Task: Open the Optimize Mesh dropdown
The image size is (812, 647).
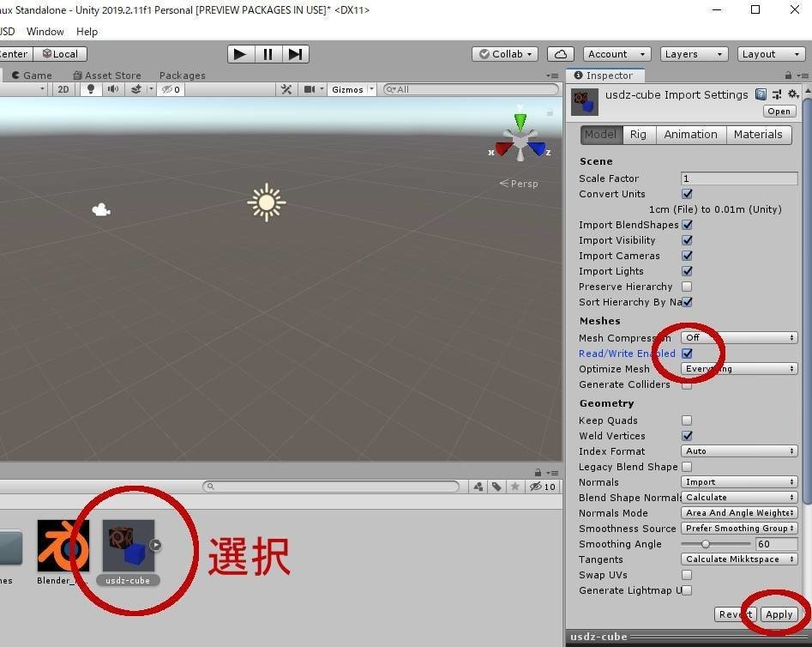Action: point(739,369)
